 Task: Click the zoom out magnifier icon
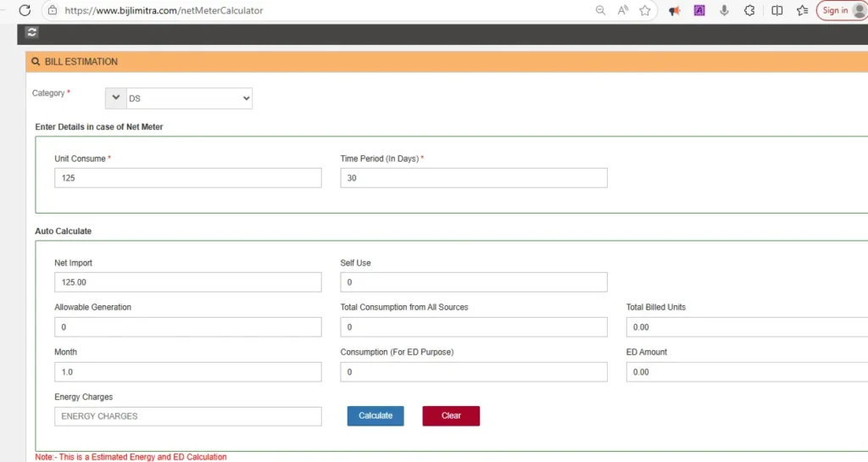(x=600, y=10)
